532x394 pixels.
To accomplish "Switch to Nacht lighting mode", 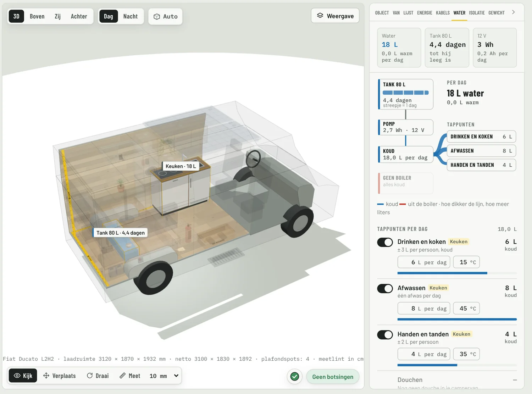I will (x=131, y=16).
